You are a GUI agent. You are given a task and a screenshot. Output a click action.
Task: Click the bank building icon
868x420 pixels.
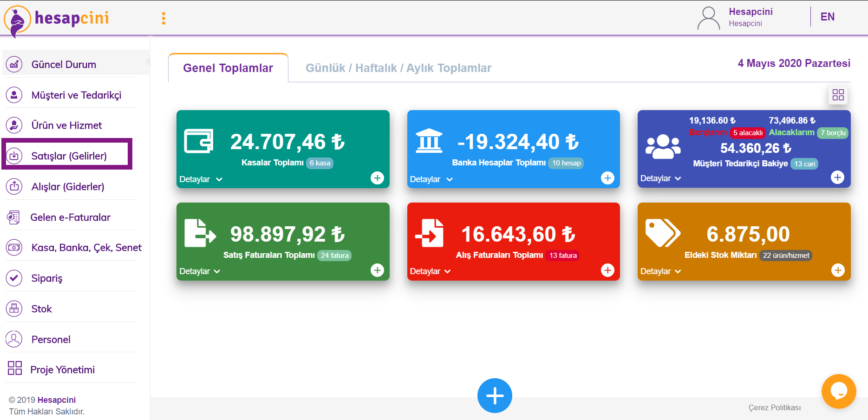point(429,141)
